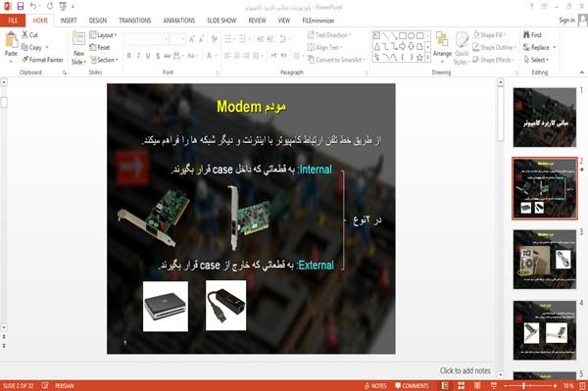Image resolution: width=588 pixels, height=391 pixels.
Task: Toggle bulleted list
Action: [x=228, y=38]
